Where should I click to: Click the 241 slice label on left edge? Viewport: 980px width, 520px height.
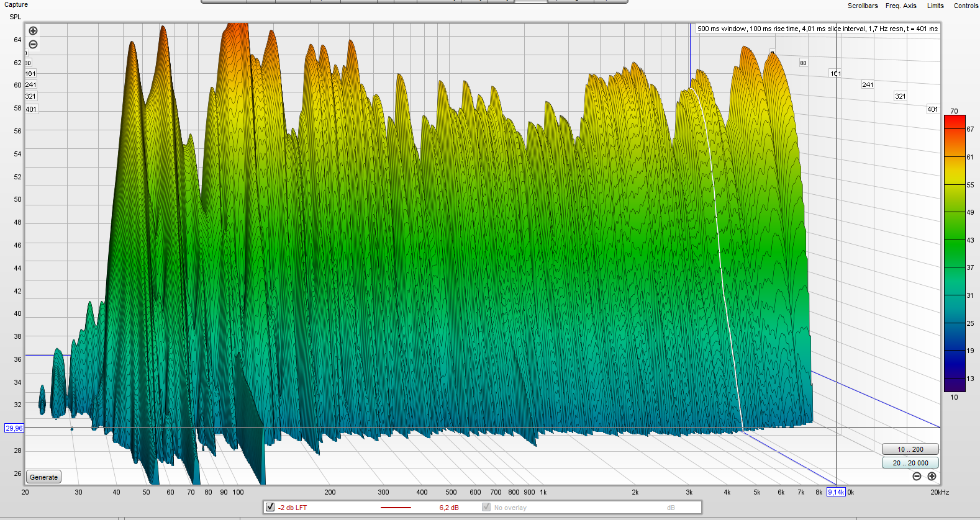click(x=30, y=85)
